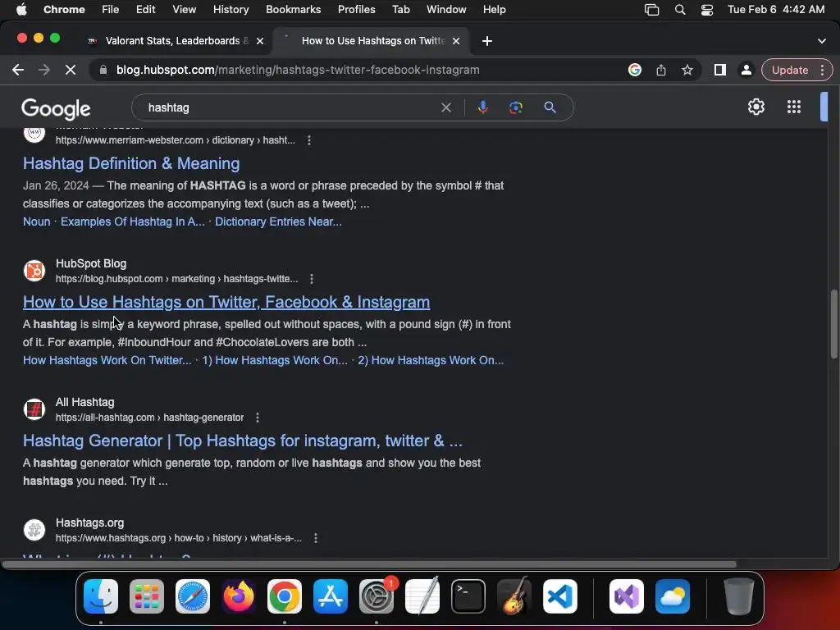Screen dimensions: 840x630
Task: Open System Settings from the Dock
Action: coord(377,596)
